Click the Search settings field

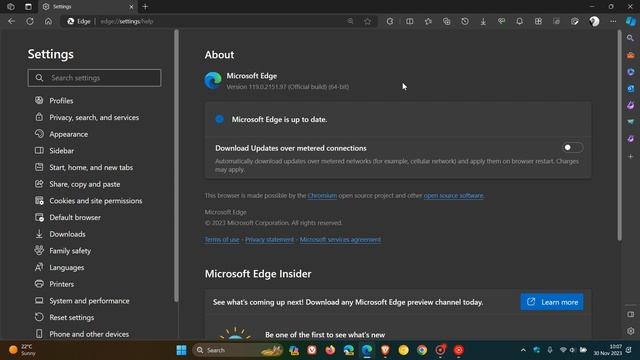pyautogui.click(x=94, y=78)
